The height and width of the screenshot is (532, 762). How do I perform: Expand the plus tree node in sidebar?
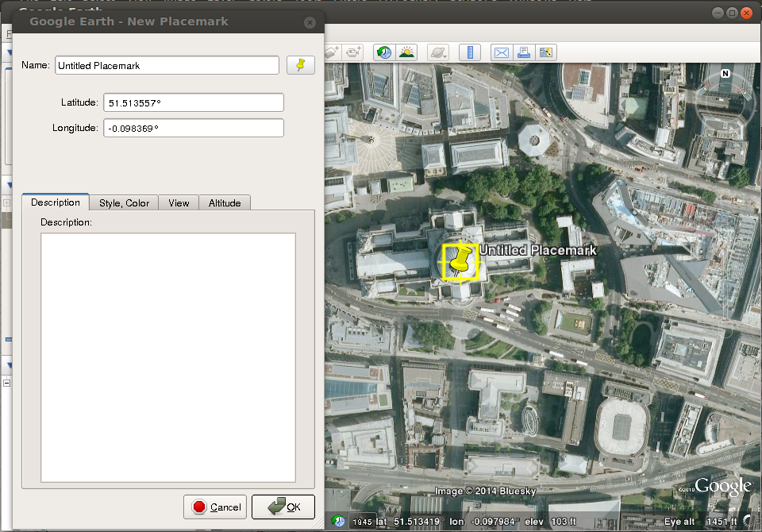(x=7, y=202)
